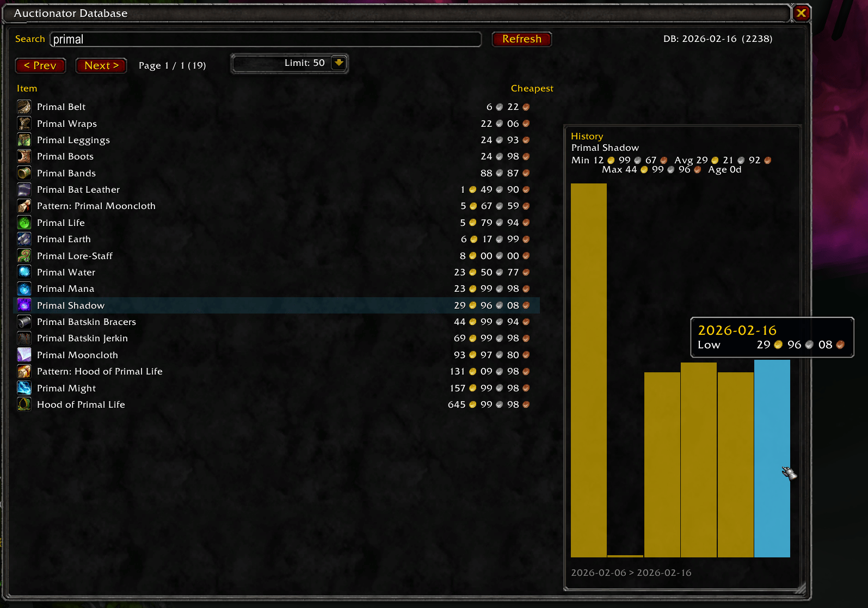The width and height of the screenshot is (868, 608).
Task: Click the Primal Water item icon
Action: (x=24, y=272)
